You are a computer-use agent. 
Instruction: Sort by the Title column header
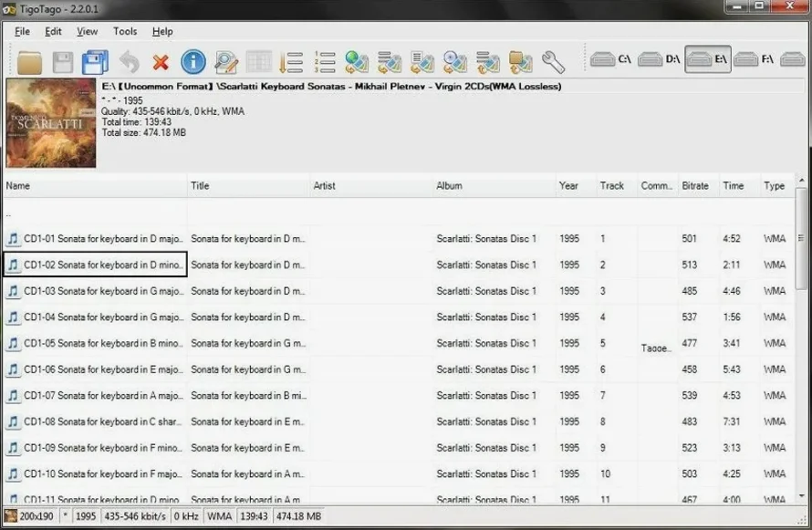[248, 186]
